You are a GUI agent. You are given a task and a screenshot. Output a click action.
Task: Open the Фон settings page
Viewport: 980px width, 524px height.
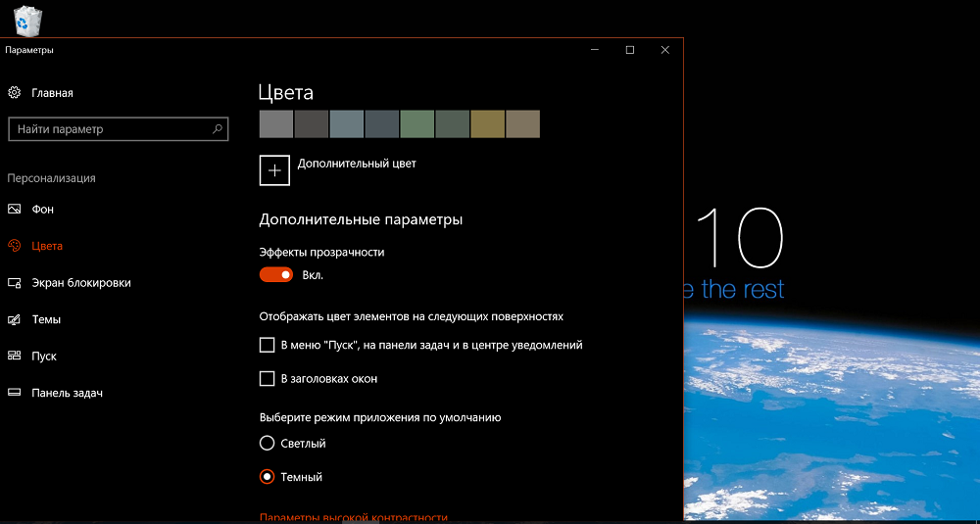(42, 210)
